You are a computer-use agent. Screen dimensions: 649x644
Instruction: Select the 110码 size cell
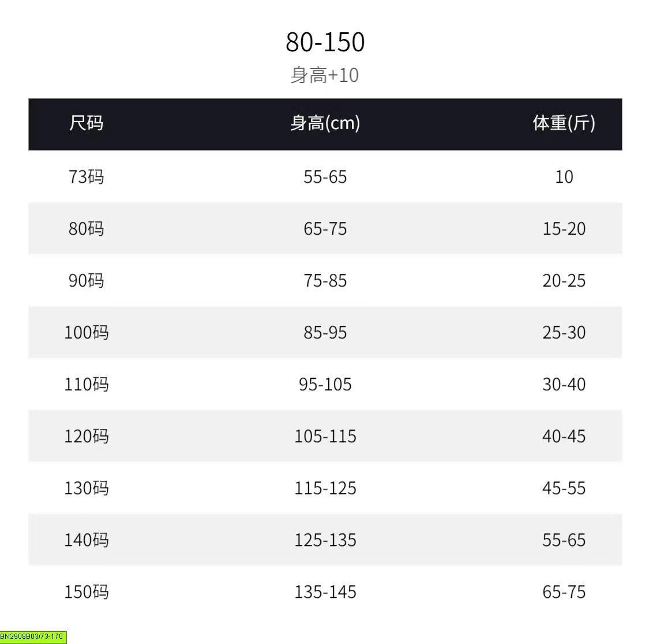(86, 384)
